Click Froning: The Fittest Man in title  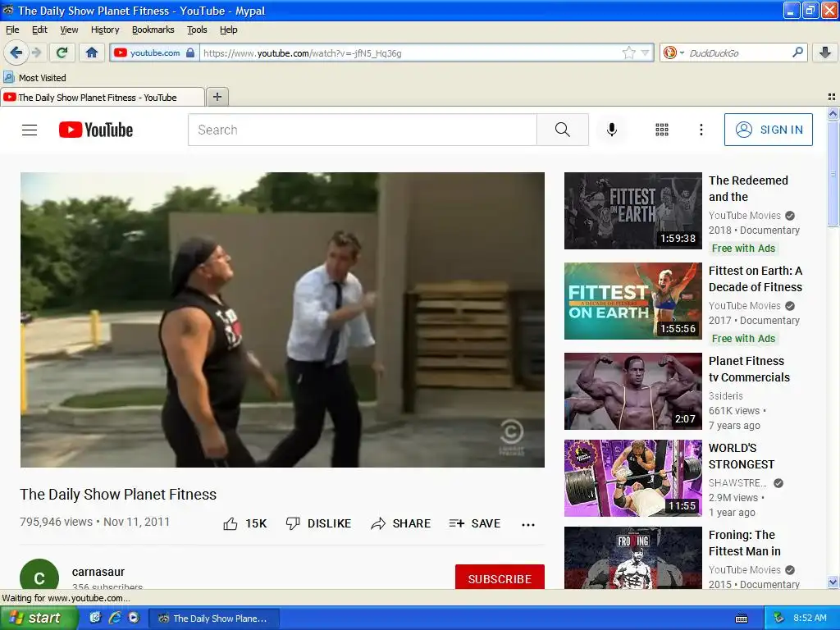click(x=745, y=543)
